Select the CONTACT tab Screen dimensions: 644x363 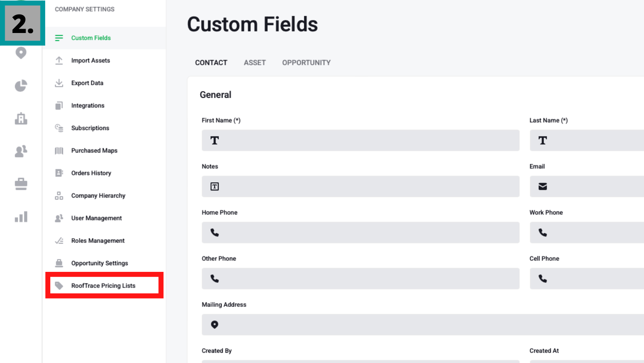click(211, 63)
